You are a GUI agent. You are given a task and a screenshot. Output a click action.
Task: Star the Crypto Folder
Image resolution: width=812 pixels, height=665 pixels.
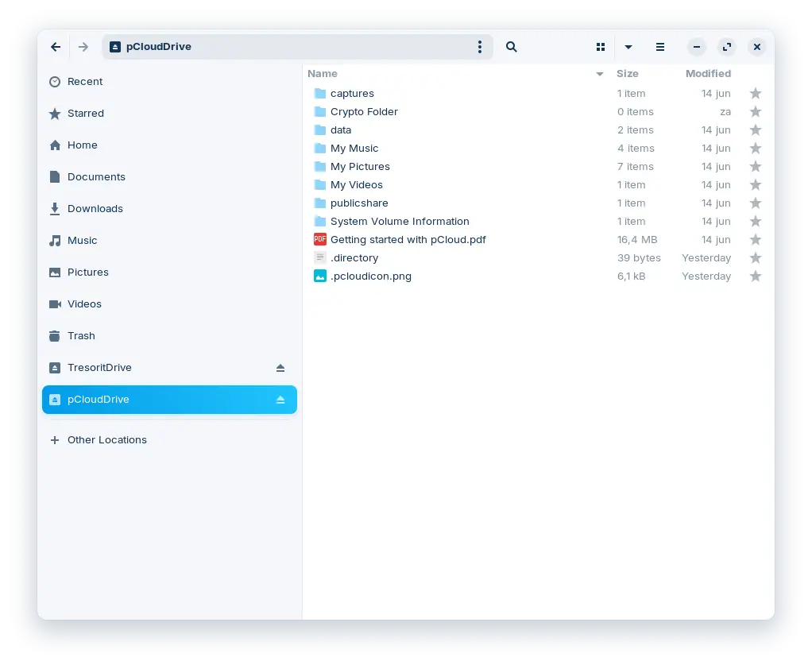click(756, 111)
